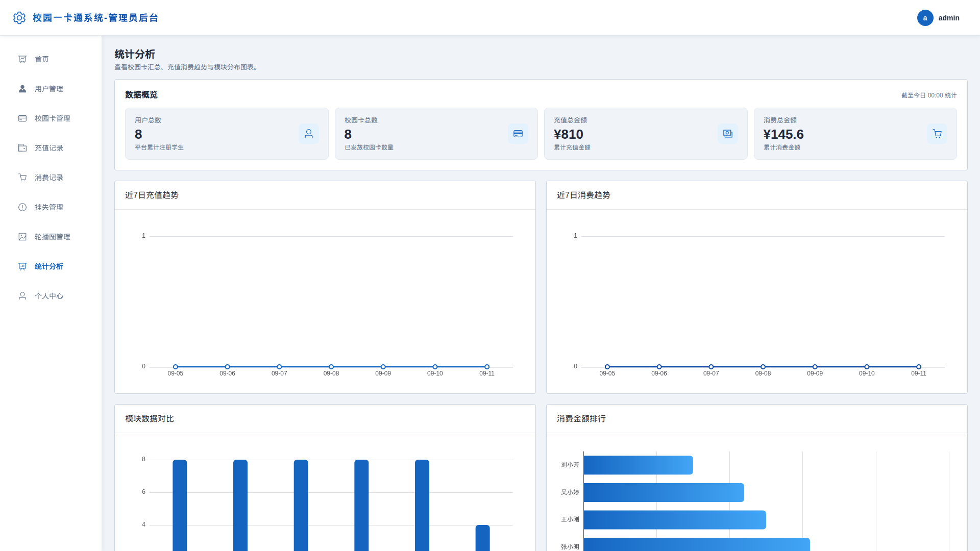The width and height of the screenshot is (980, 551).
Task: Click the 用户总数 value 8
Action: 138,134
